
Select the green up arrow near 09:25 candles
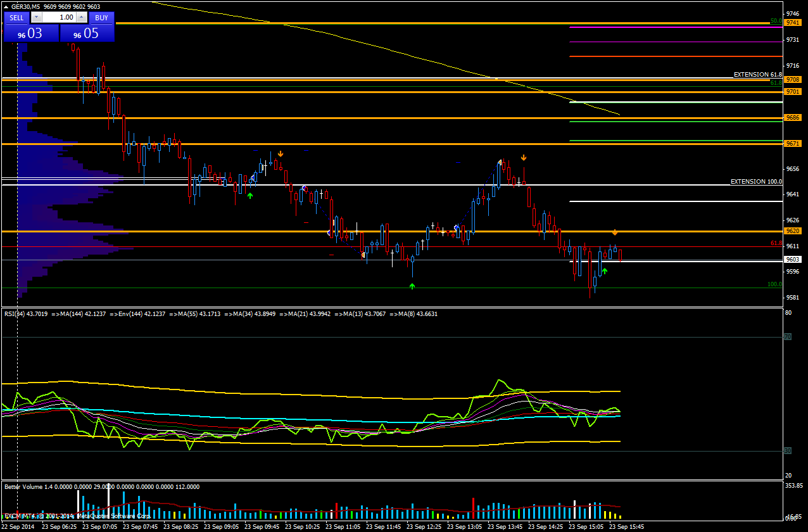[250, 196]
